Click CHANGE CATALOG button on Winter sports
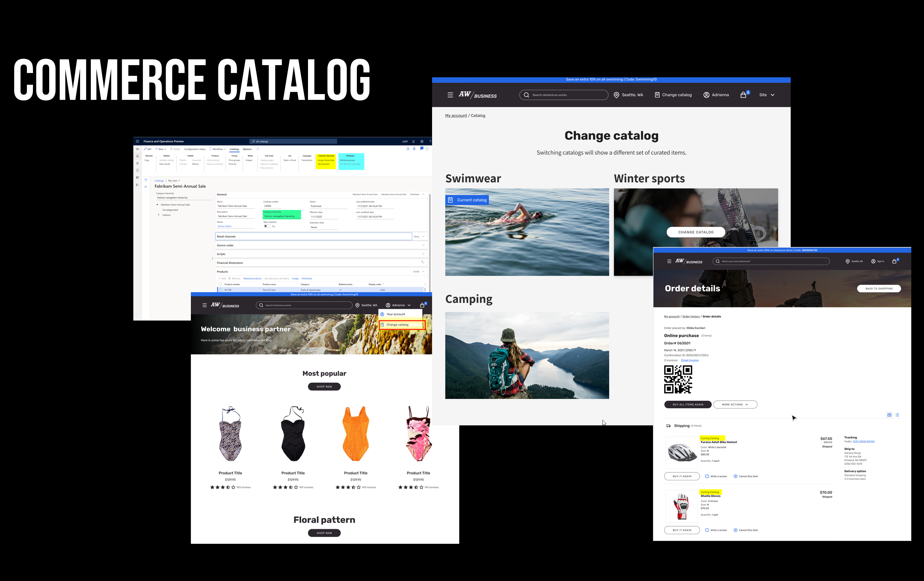The width and height of the screenshot is (924, 581). [696, 231]
